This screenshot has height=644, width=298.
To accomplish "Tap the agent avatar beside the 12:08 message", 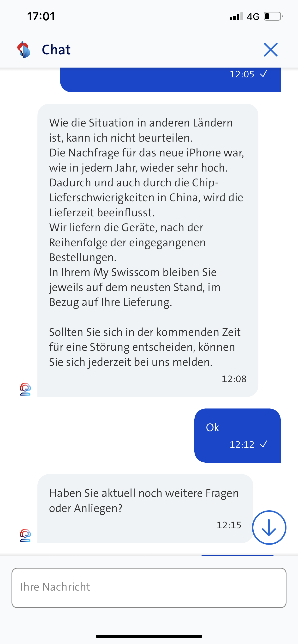I will [25, 389].
